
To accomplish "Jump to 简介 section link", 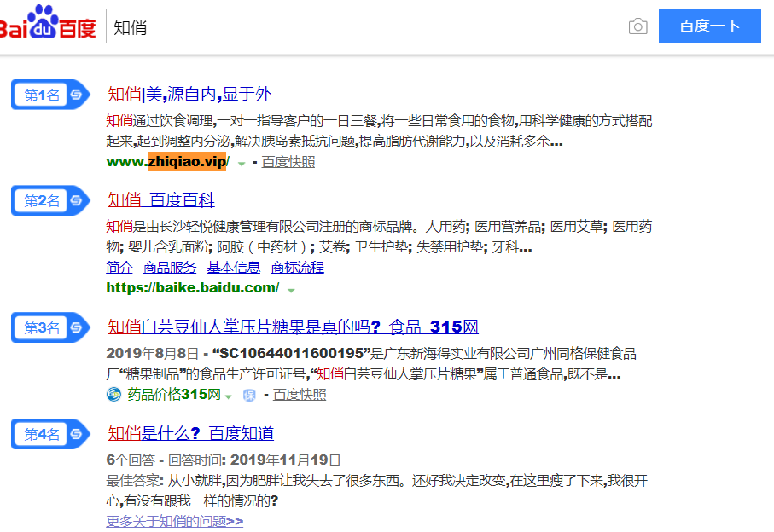I will tap(119, 267).
